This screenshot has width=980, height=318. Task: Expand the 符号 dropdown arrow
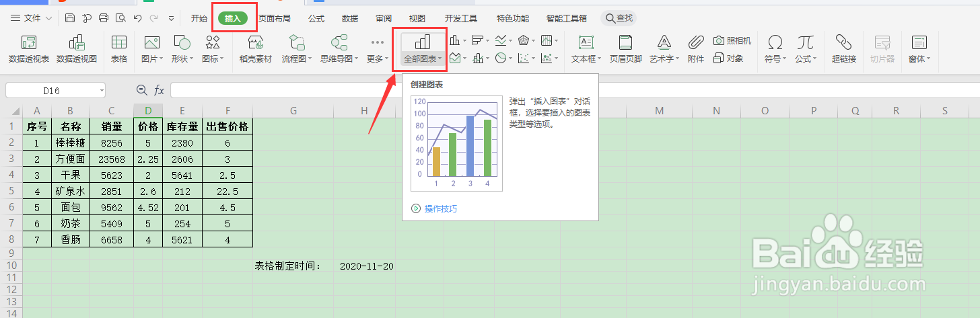785,59
